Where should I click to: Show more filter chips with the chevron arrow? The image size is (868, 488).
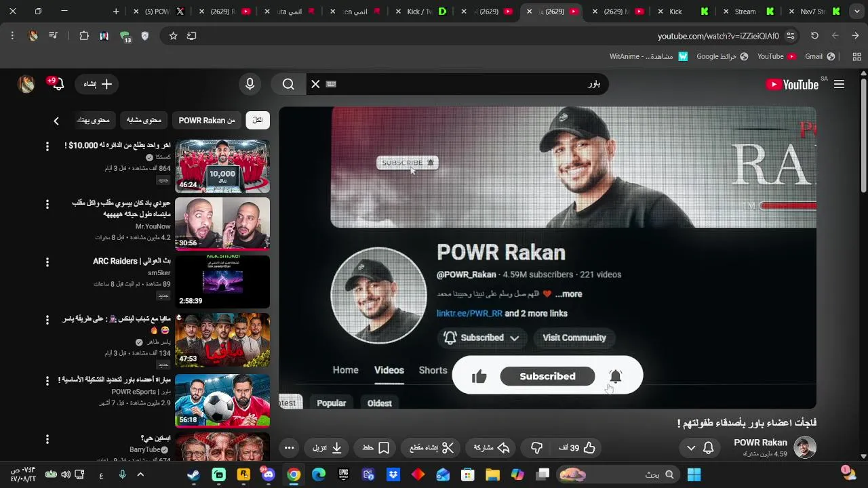click(x=56, y=121)
